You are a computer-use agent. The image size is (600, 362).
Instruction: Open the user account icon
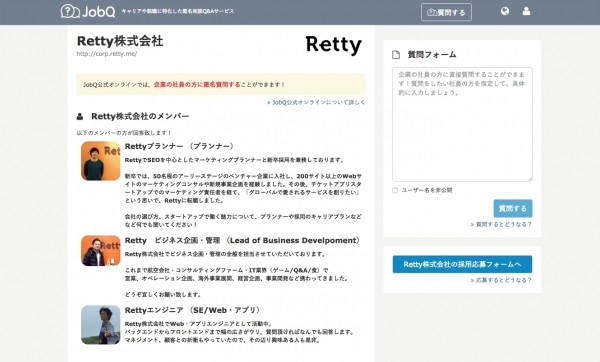[x=527, y=11]
